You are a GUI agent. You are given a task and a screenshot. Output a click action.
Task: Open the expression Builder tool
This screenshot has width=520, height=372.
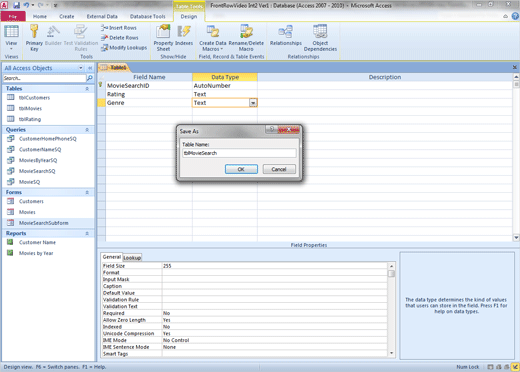coord(53,35)
